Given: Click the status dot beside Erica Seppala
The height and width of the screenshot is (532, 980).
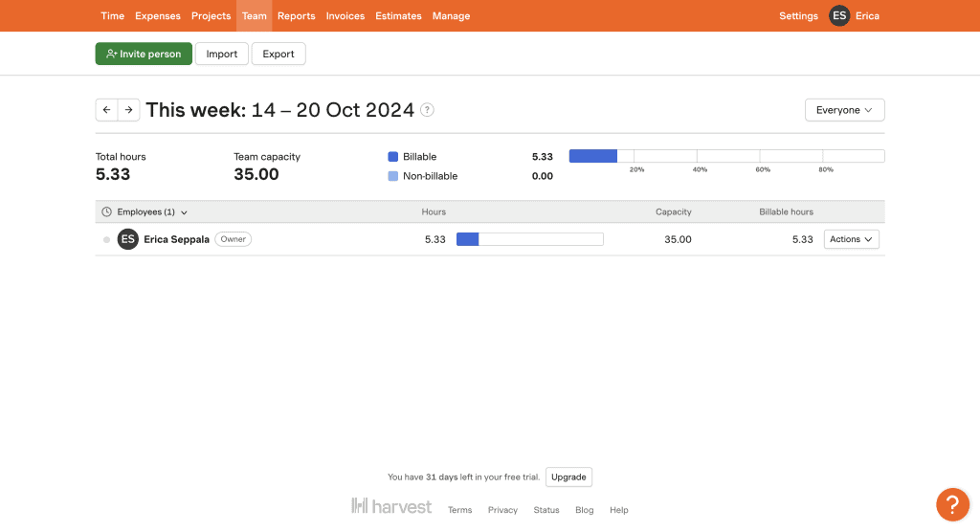Looking at the screenshot, I should pos(106,239).
